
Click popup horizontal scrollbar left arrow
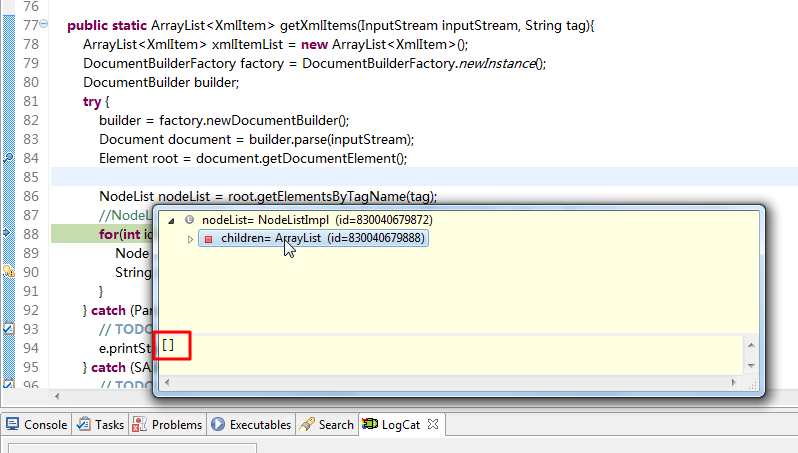[x=167, y=382]
